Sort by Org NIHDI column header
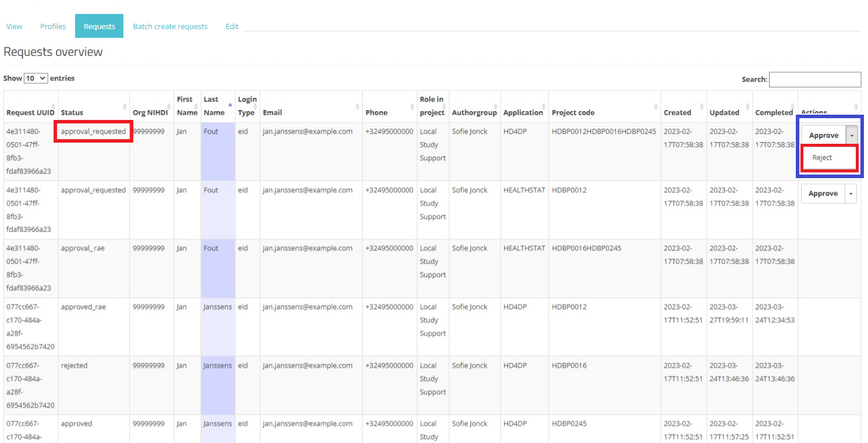868x443 pixels. click(150, 112)
